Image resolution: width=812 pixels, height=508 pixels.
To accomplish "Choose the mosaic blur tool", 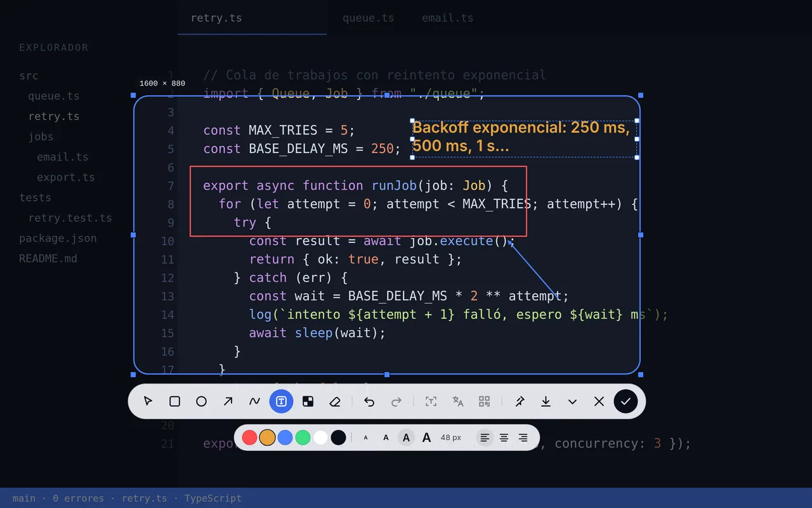I will [308, 401].
